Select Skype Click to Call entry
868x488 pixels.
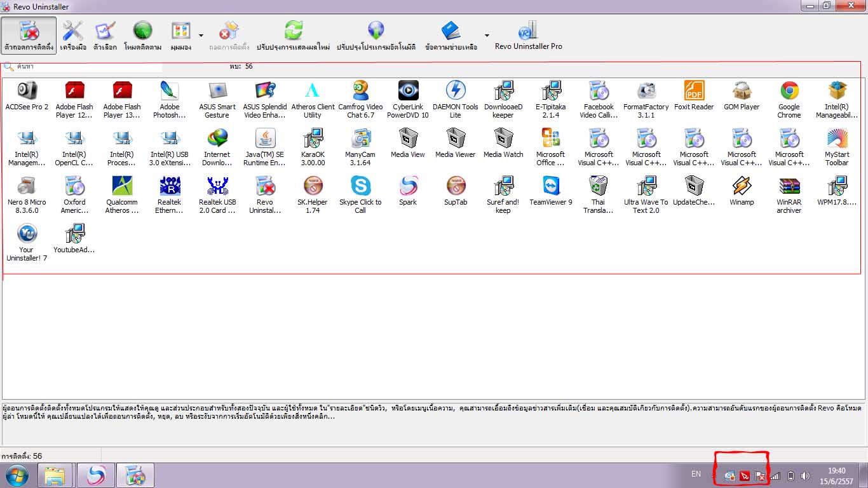click(x=360, y=194)
